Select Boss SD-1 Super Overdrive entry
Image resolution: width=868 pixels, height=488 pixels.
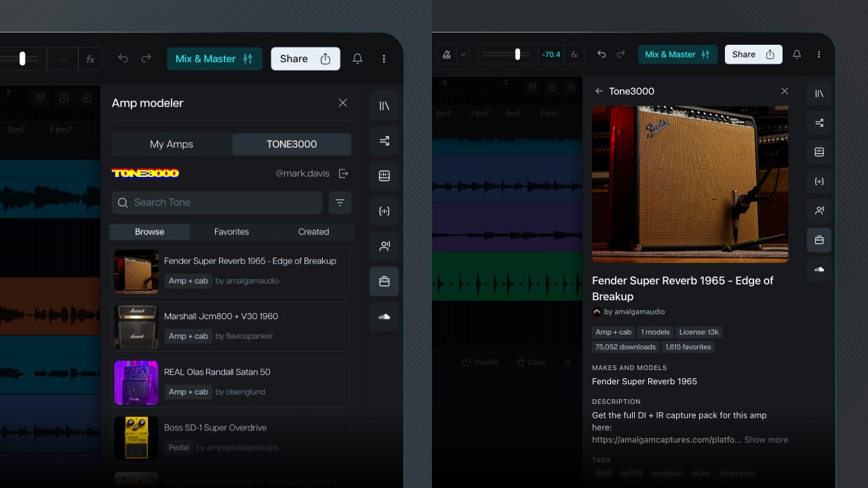point(231,439)
